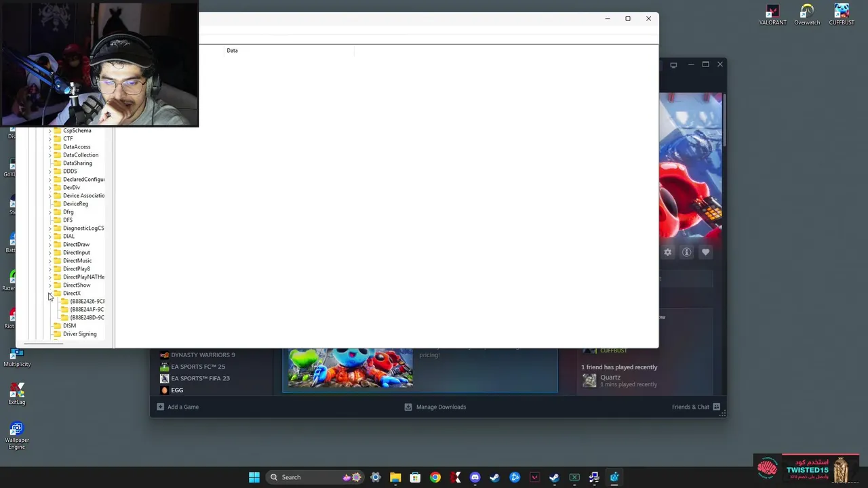This screenshot has height=488, width=868.
Task: Open the Xbox app from taskbar
Action: point(574,477)
